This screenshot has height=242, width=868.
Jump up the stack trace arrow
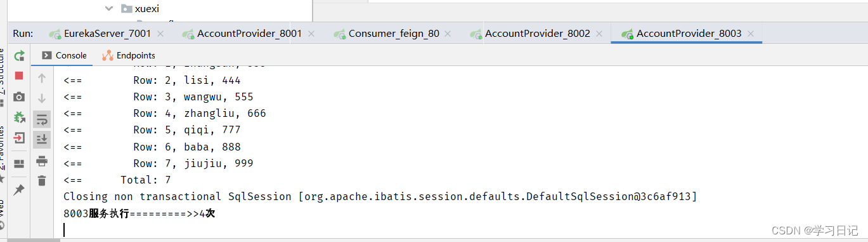click(x=42, y=78)
